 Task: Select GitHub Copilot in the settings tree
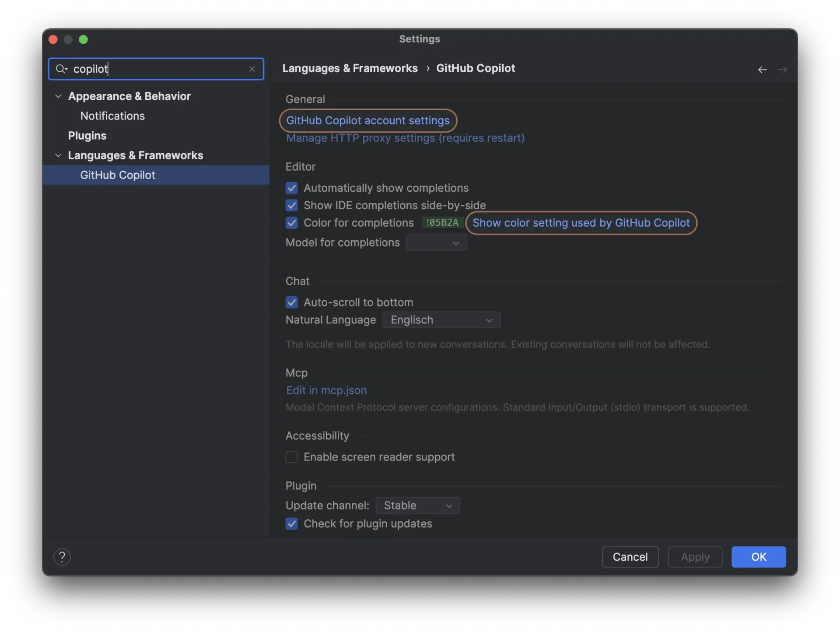[156, 175]
